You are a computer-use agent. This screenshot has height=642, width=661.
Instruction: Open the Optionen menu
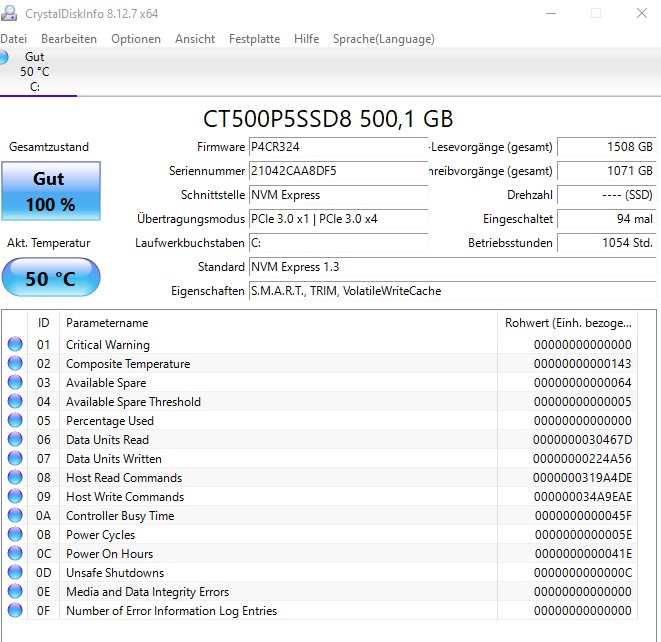(136, 39)
